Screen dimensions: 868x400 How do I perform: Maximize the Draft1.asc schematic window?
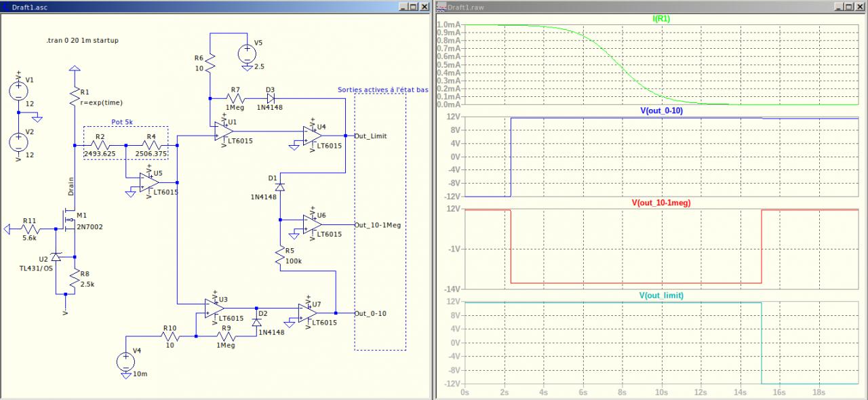413,6
